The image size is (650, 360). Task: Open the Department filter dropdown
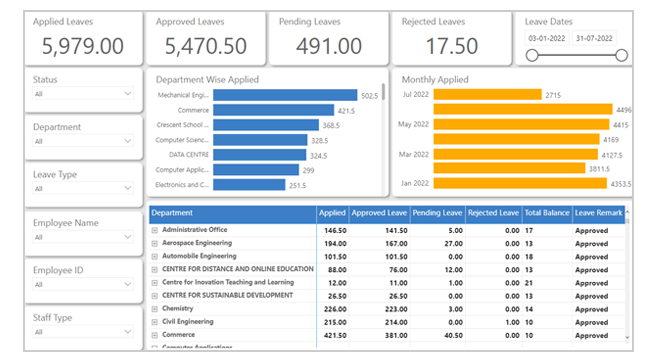82,141
